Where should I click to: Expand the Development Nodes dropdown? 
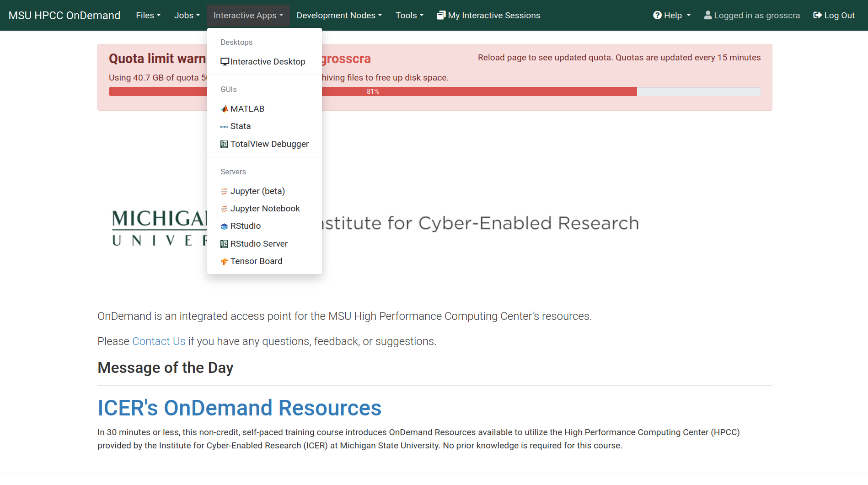(339, 15)
